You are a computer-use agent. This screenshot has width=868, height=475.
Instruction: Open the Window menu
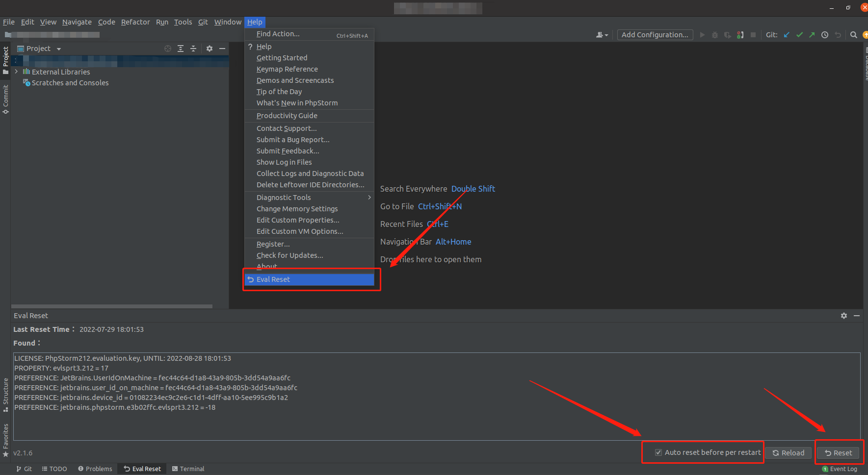point(228,22)
